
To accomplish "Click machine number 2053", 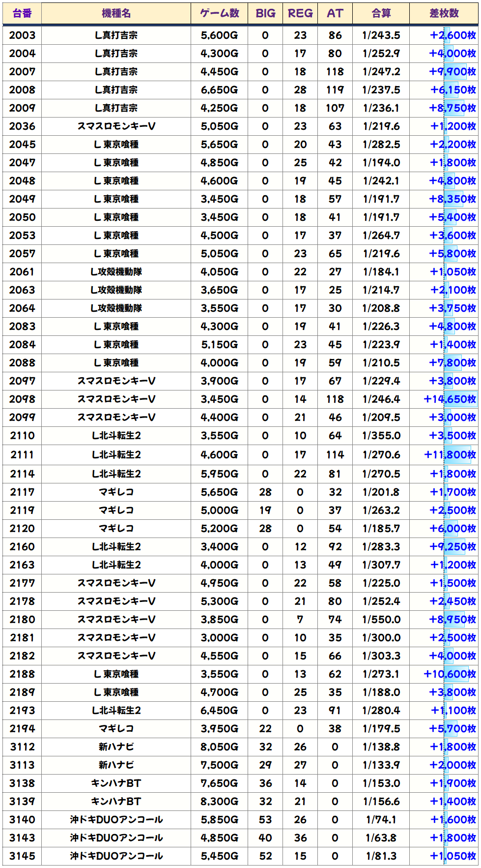I will pos(22,236).
